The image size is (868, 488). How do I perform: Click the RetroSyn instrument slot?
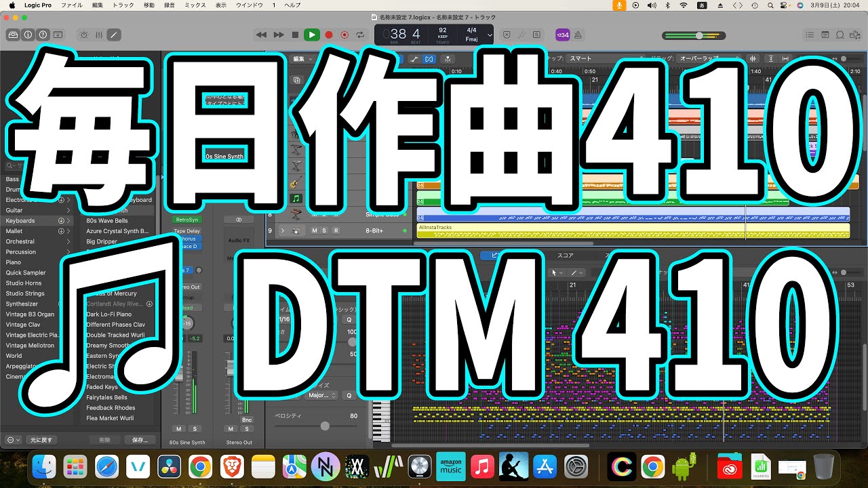186,220
